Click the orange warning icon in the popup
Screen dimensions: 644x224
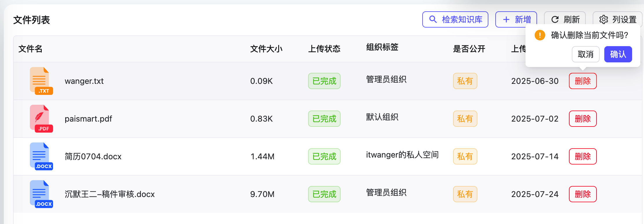pyautogui.click(x=540, y=35)
